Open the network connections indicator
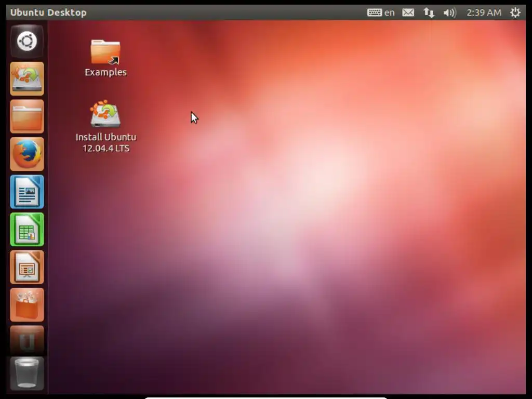This screenshot has width=532, height=399. (x=429, y=12)
